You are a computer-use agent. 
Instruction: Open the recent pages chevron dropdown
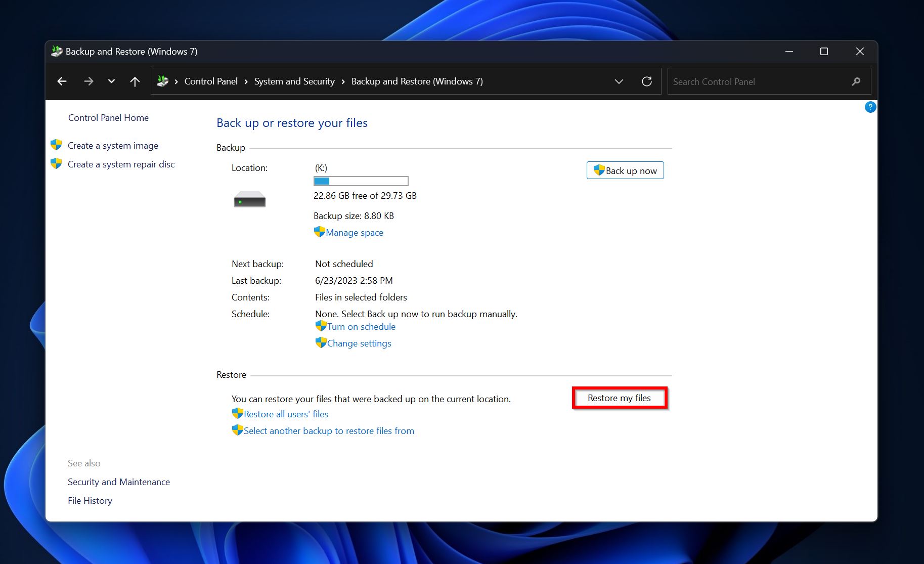pos(111,81)
